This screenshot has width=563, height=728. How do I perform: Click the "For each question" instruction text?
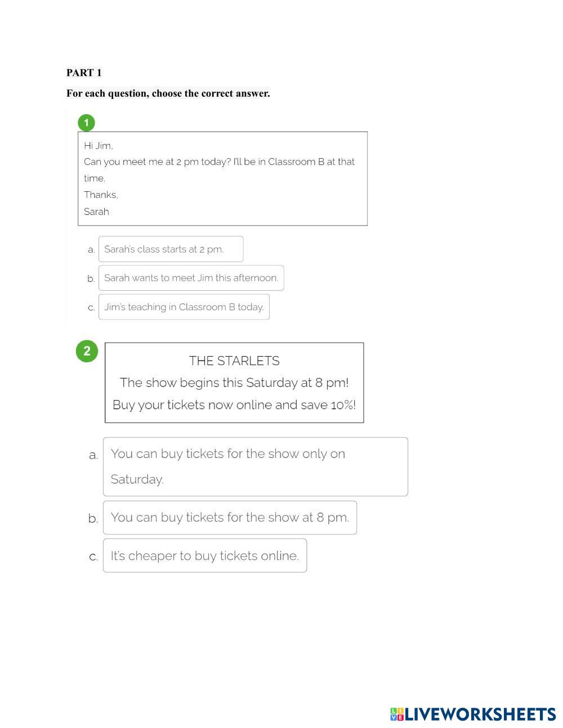168,93
